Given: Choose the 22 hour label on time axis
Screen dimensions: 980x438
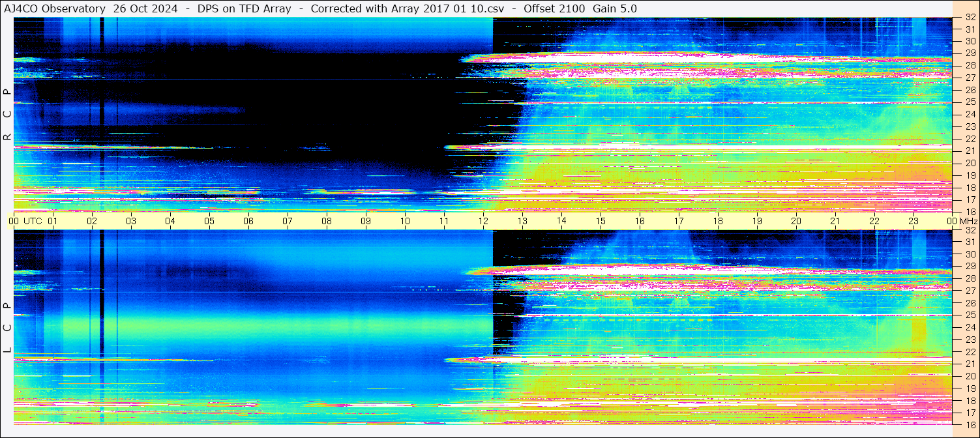Looking at the screenshot, I should point(874,221).
